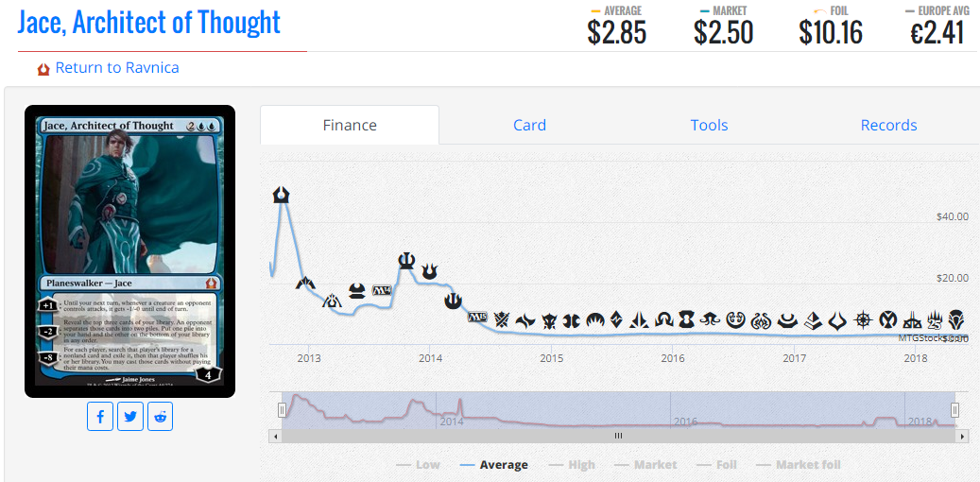Share card via Reddit icon
980x482 pixels.
pyautogui.click(x=160, y=417)
